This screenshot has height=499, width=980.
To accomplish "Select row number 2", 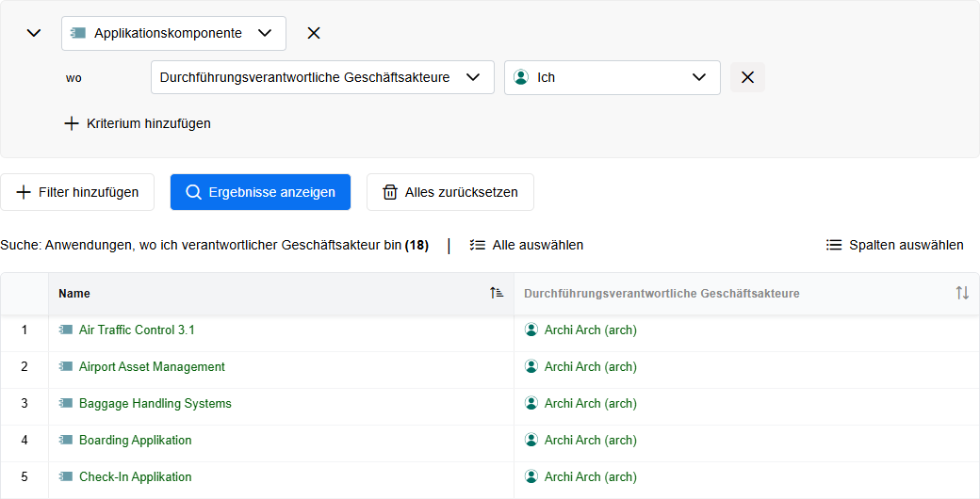I will 24,366.
